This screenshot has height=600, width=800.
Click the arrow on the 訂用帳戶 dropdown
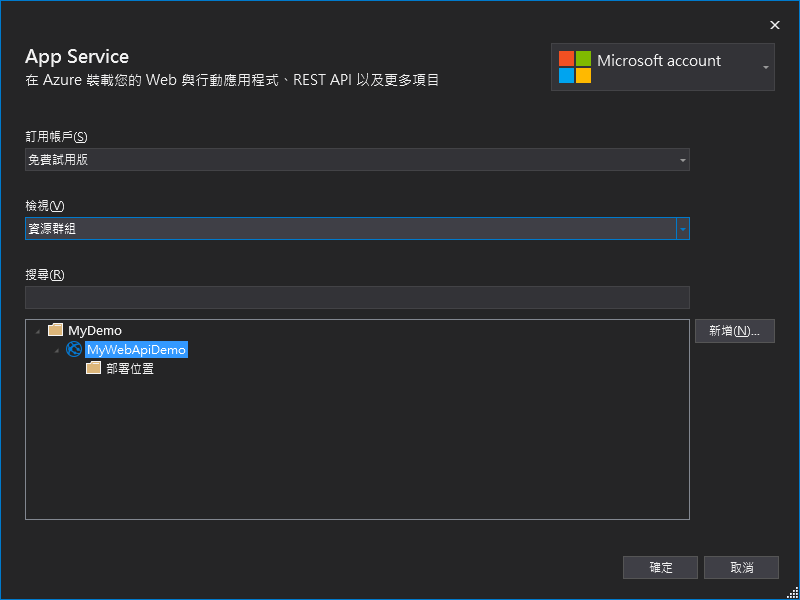(683, 160)
